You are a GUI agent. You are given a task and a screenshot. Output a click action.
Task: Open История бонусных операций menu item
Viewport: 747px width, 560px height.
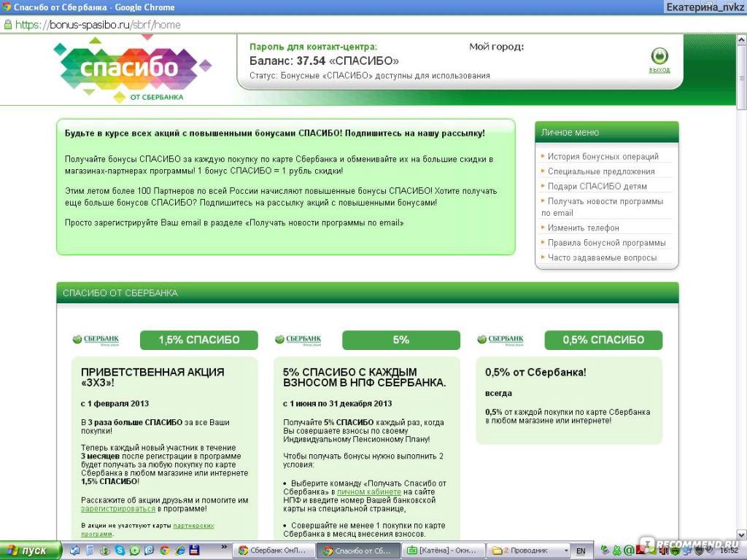[x=603, y=156]
